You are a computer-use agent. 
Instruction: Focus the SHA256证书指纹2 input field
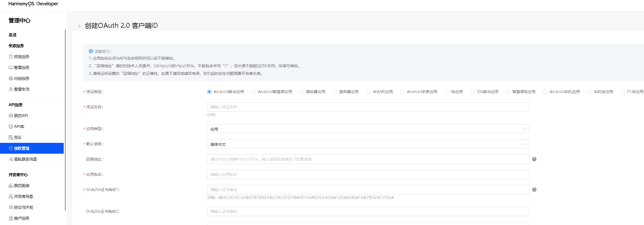(x=368, y=211)
